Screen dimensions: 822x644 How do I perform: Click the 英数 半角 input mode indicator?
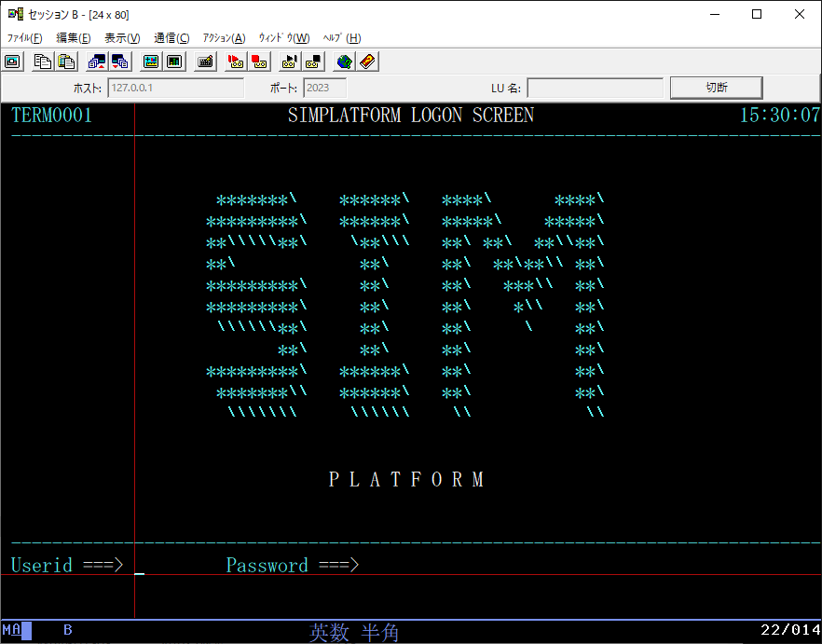click(x=354, y=633)
